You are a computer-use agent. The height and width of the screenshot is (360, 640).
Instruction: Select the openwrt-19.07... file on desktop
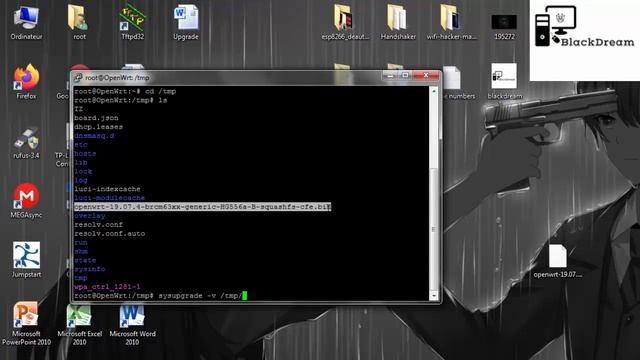pos(558,261)
